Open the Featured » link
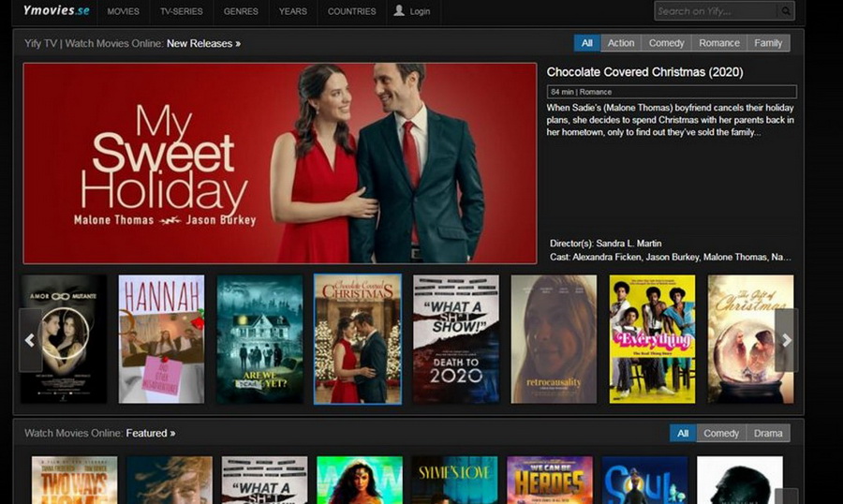843x504 pixels. (151, 433)
